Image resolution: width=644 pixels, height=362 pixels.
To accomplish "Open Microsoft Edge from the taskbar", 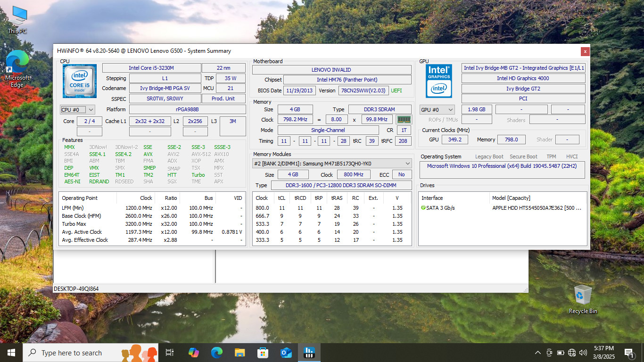I will pyautogui.click(x=217, y=353).
